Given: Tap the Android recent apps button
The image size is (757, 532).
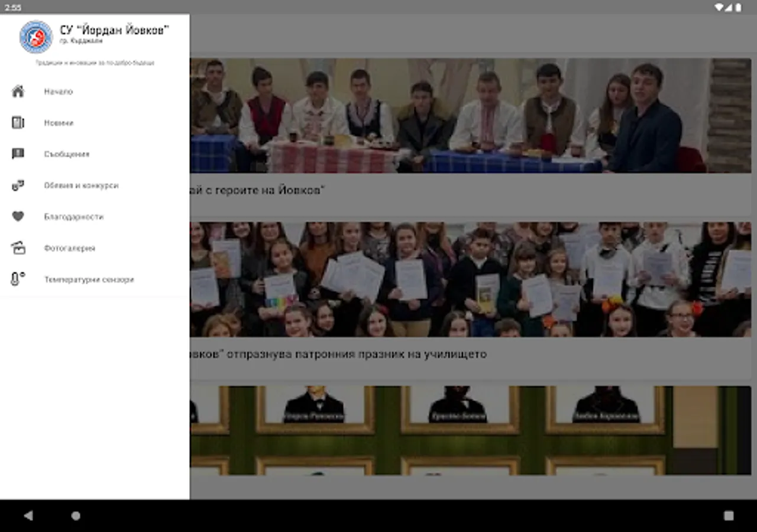Looking at the screenshot, I should (x=729, y=515).
